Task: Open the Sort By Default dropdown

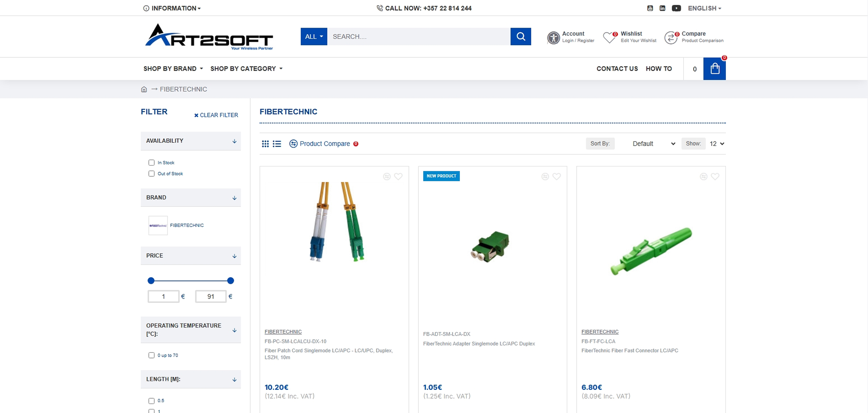Action: coord(654,144)
